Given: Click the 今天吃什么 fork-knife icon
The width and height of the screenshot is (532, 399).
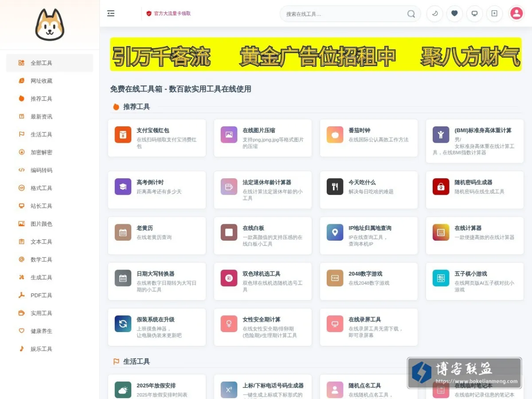Looking at the screenshot, I should tap(335, 187).
